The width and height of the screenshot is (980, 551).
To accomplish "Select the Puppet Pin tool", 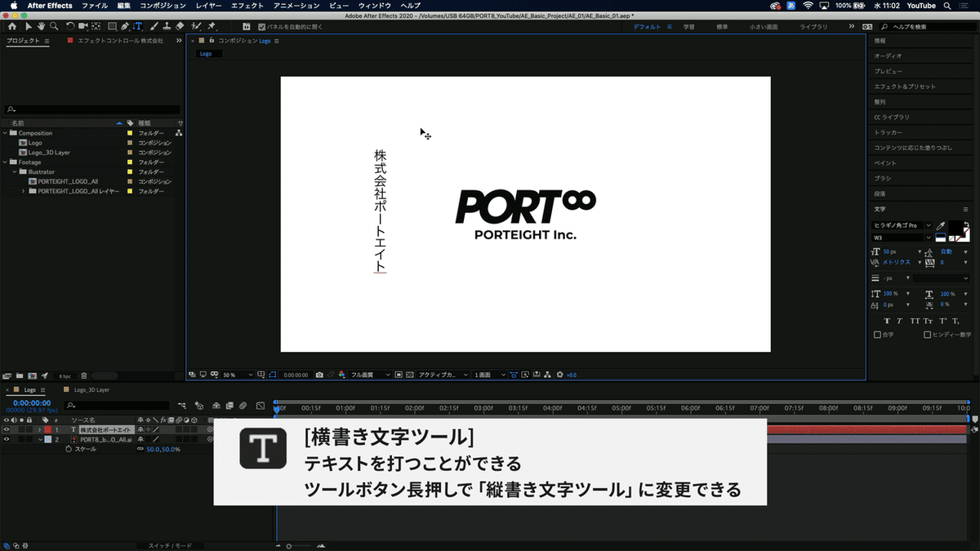I will 211,26.
